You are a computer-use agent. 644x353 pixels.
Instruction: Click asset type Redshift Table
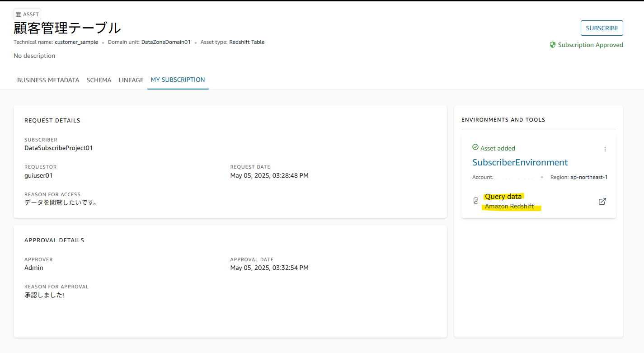tap(247, 42)
